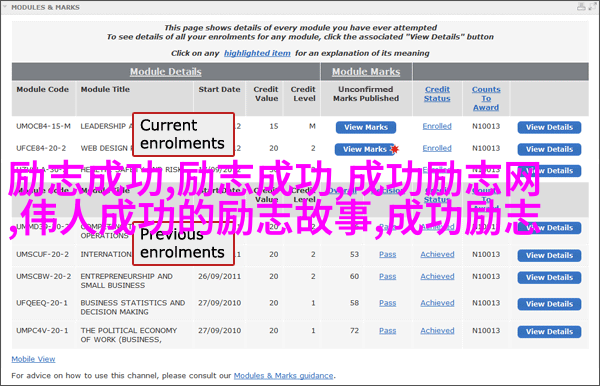Select module code UFCE84-20-2

[x=41, y=148]
